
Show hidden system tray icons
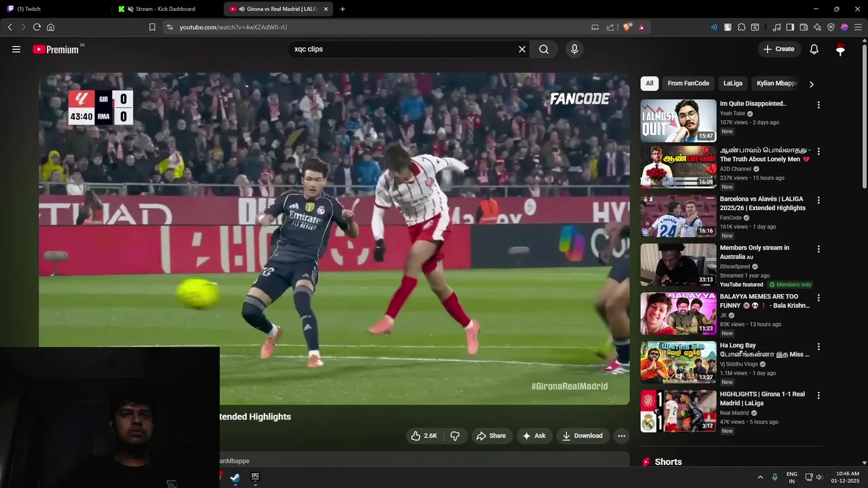click(759, 477)
